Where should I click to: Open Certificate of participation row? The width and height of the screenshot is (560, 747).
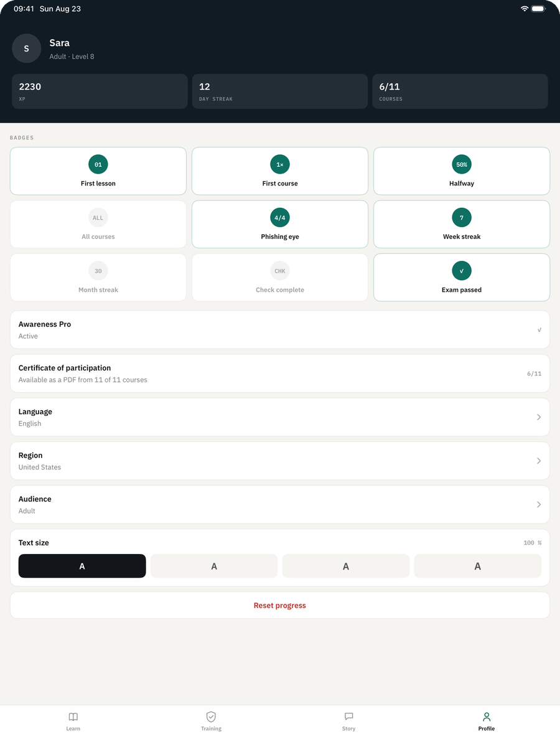[x=280, y=374]
